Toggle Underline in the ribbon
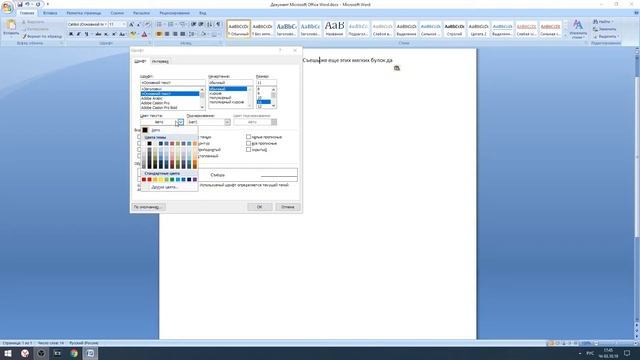The image size is (640, 360). (x=87, y=34)
